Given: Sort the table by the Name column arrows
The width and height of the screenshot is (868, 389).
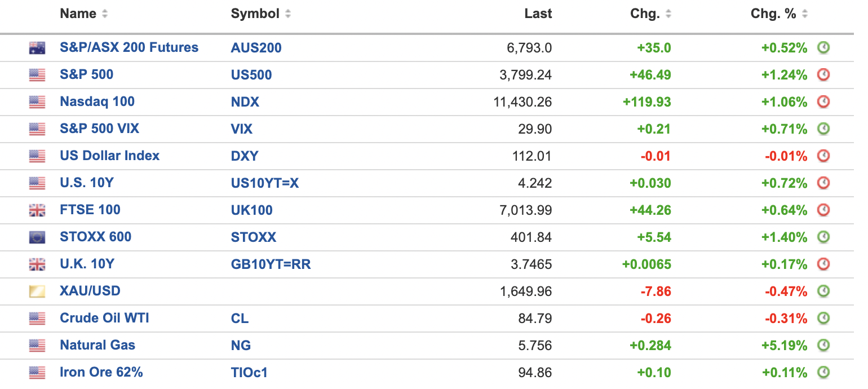Looking at the screenshot, I should pos(105,14).
